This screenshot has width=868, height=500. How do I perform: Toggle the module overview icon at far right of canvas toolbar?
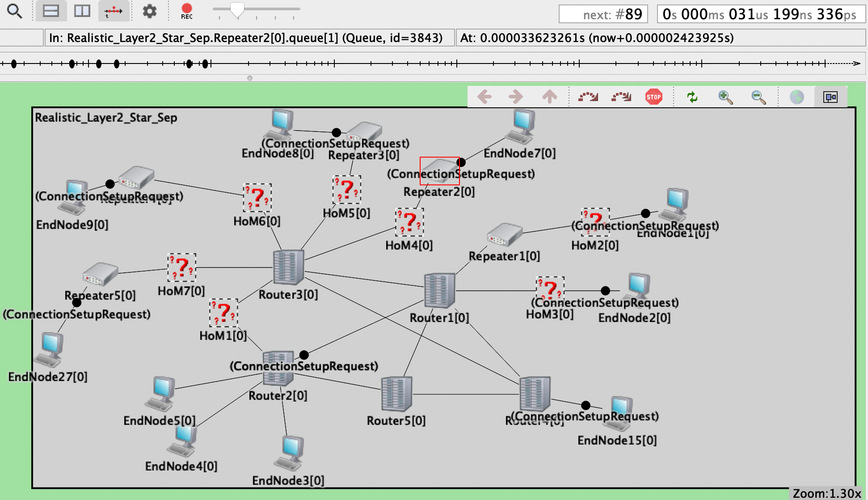830,97
